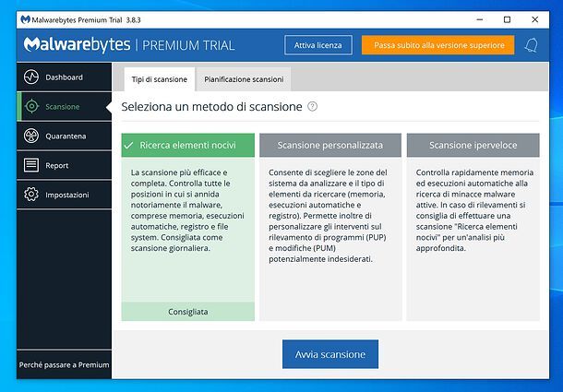Click the Impostazioni gear icon
This screenshot has height=392, width=563.
(x=31, y=195)
